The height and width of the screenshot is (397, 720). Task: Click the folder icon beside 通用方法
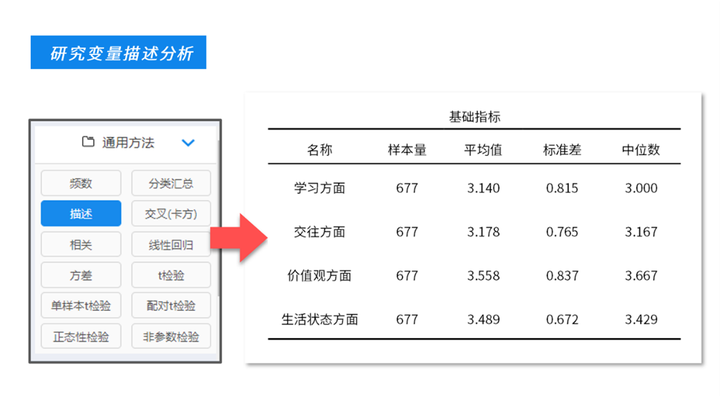coord(88,142)
